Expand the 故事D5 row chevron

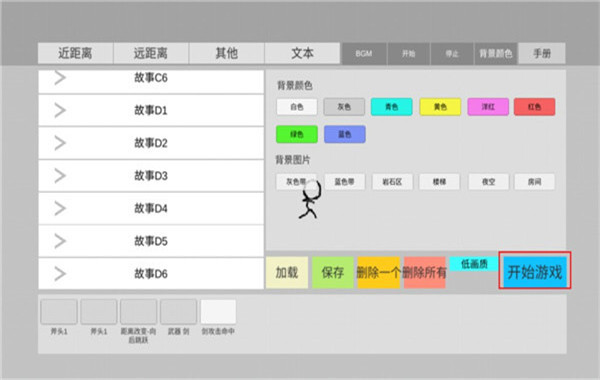click(x=60, y=241)
